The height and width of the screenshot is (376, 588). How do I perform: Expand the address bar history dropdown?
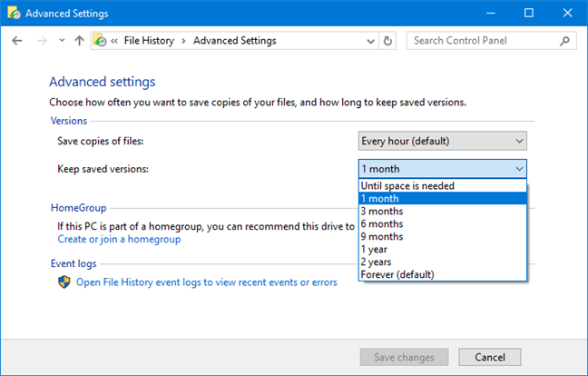(370, 41)
